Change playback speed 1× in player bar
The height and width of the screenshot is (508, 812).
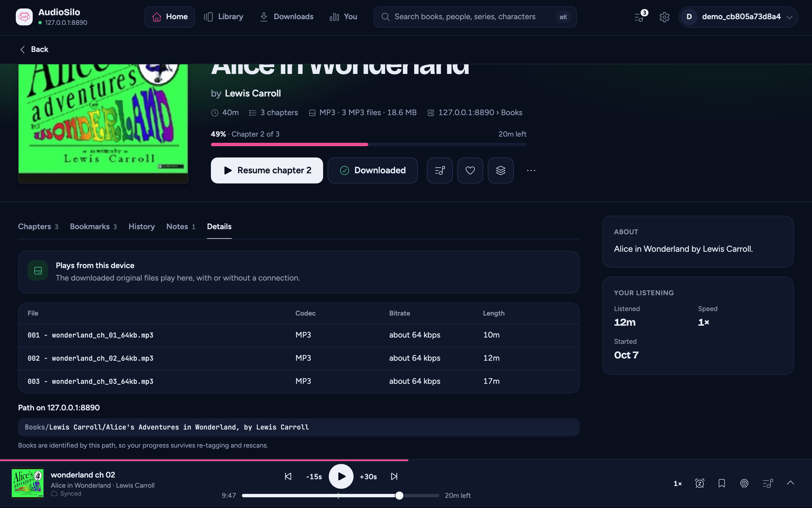coord(678,483)
